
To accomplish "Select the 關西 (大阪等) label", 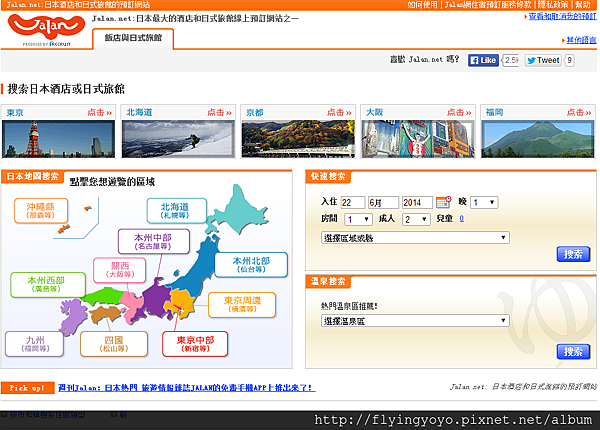I will tap(120, 270).
